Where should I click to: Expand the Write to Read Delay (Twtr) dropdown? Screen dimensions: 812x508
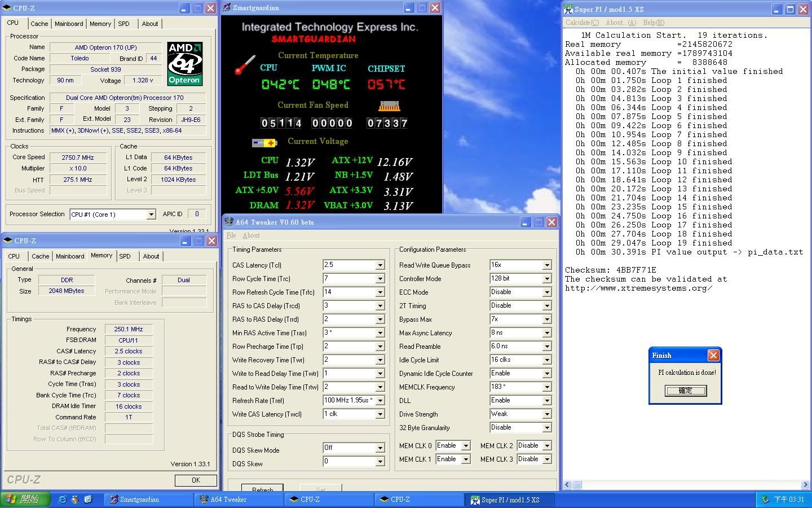pyautogui.click(x=380, y=374)
